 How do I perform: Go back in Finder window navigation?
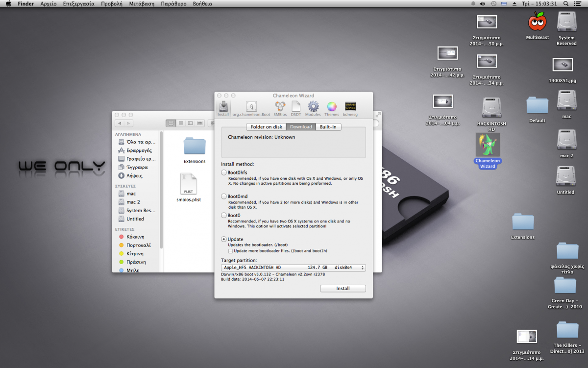(120, 123)
